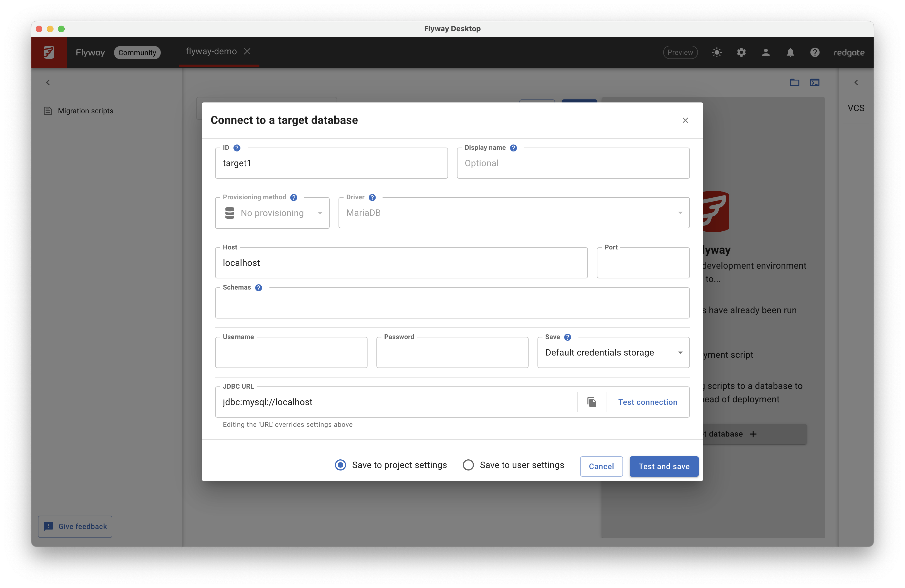Open the notifications bell icon
This screenshot has width=905, height=588.
point(790,52)
